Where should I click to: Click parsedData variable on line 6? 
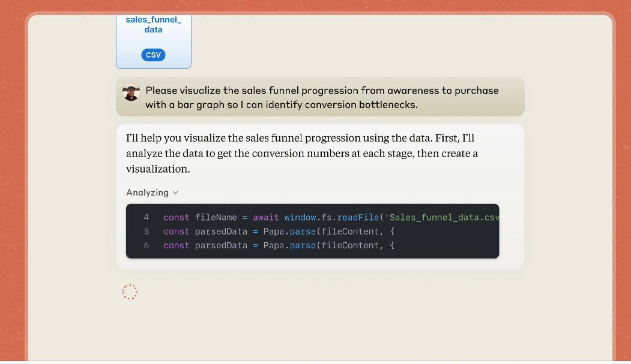(x=221, y=245)
